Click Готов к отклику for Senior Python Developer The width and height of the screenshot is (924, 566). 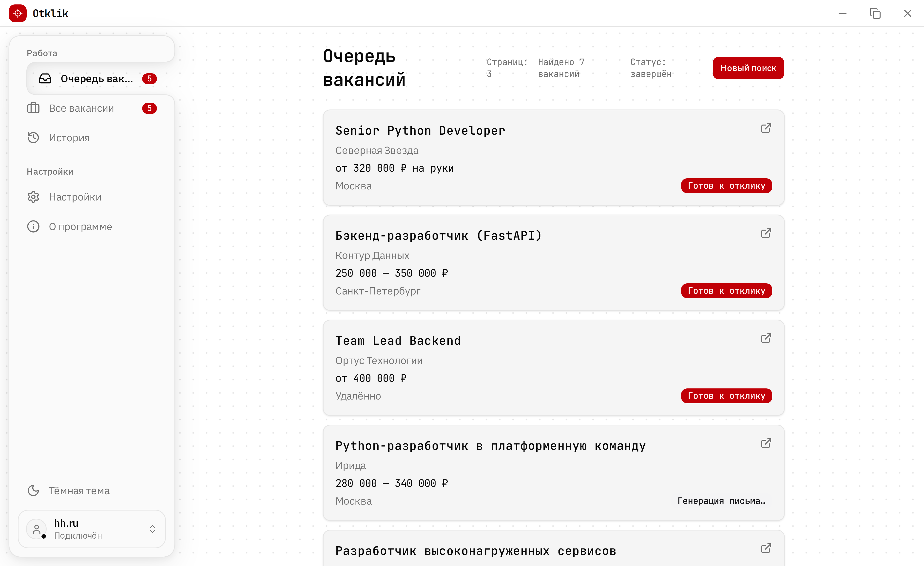point(726,186)
